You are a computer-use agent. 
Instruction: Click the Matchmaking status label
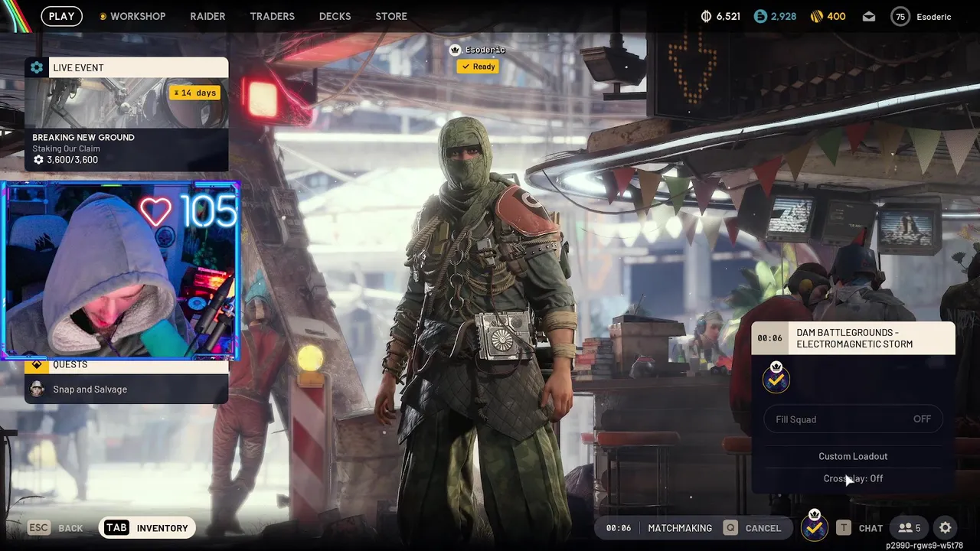coord(680,528)
